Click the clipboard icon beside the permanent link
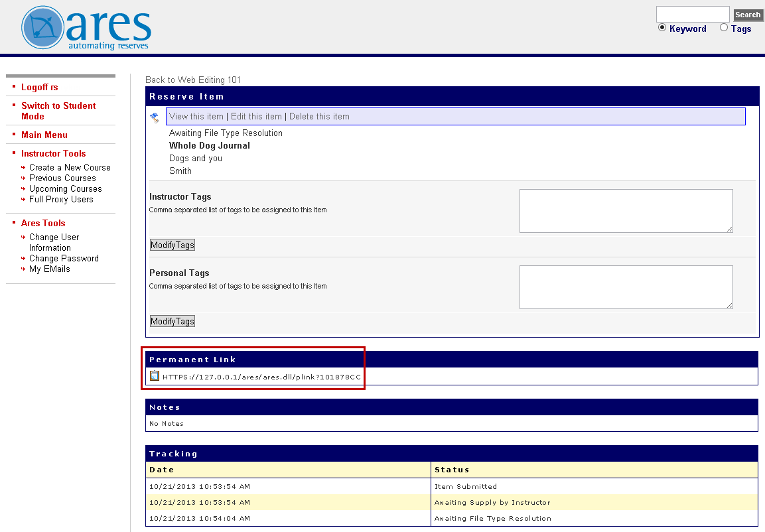 [x=155, y=375]
